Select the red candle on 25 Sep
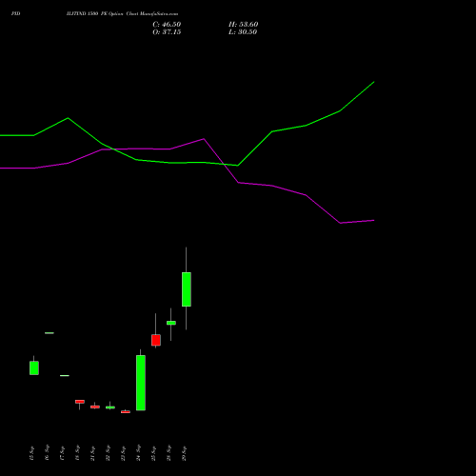 click(x=156, y=340)
